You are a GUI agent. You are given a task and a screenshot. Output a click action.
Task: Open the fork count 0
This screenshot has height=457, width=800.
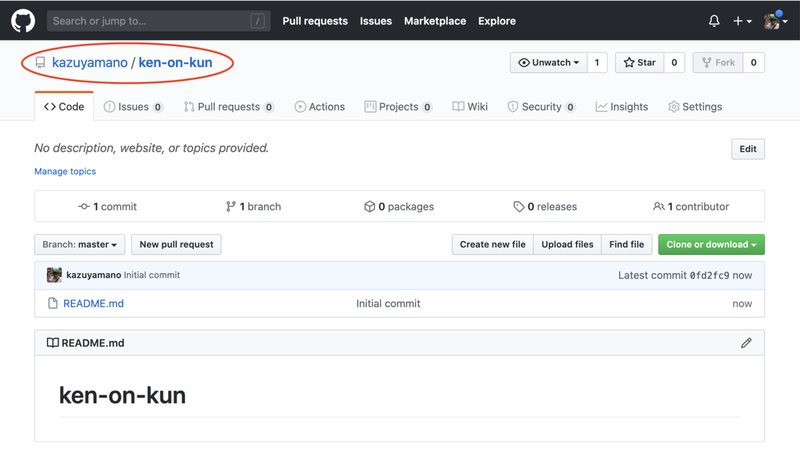pyautogui.click(x=754, y=63)
